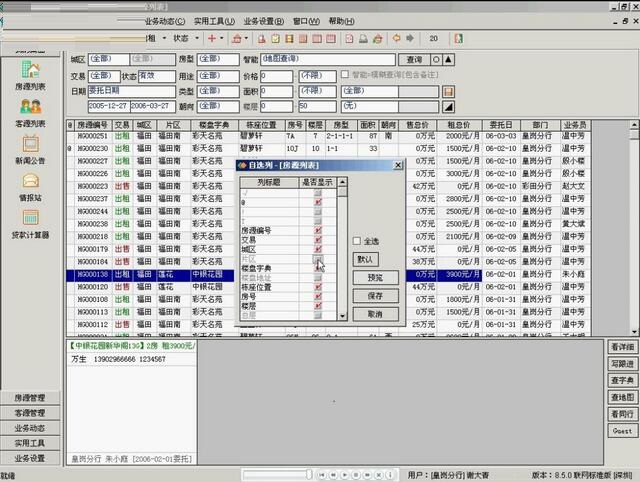Click the save disk icon beside 面积 row
The image size is (640, 482).
pos(449,91)
